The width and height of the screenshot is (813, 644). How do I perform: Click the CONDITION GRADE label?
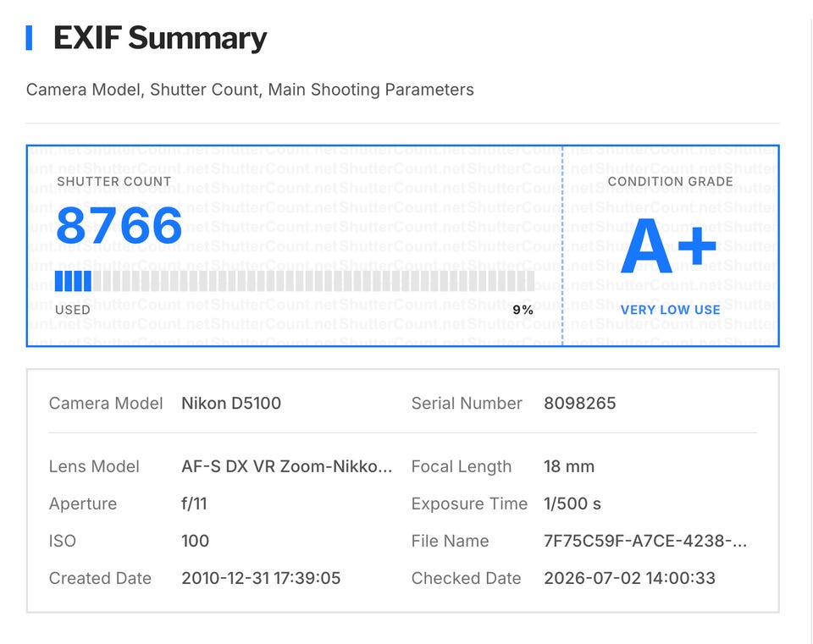[x=671, y=181]
